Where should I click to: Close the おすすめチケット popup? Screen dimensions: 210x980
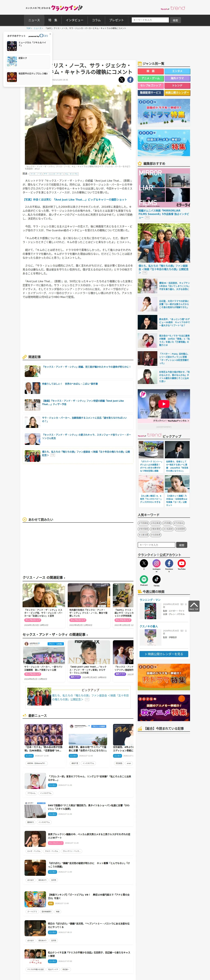(50, 34)
